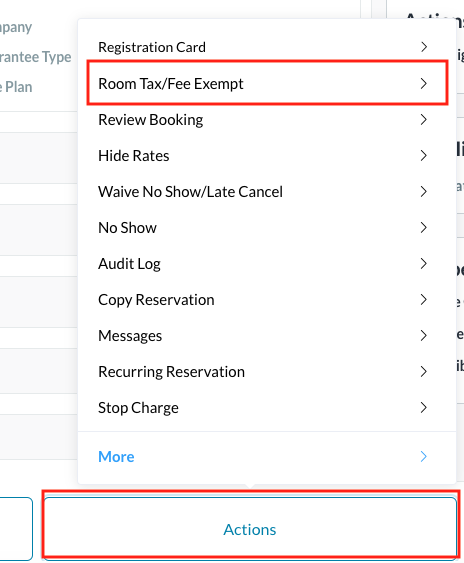464x563 pixels.
Task: Select Recurring Reservation
Action: 267,372
